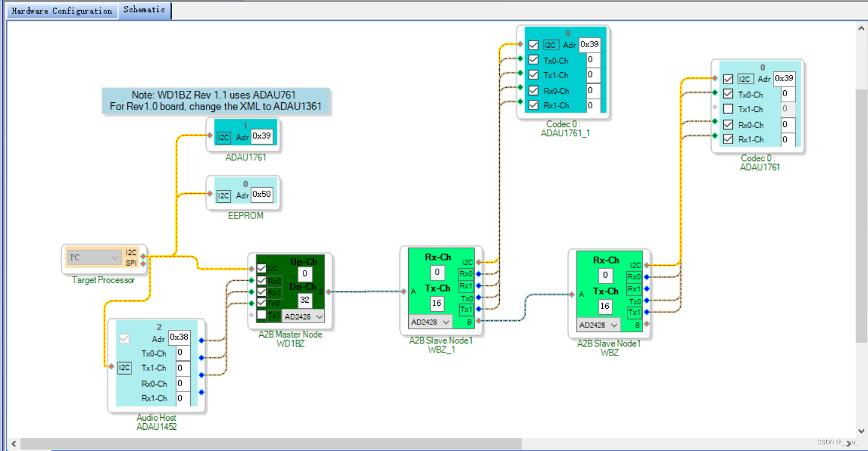This screenshot has height=451, width=868.
Task: Click the I2C icon in the ADAU1761 block with no codec label
Action: (224, 137)
